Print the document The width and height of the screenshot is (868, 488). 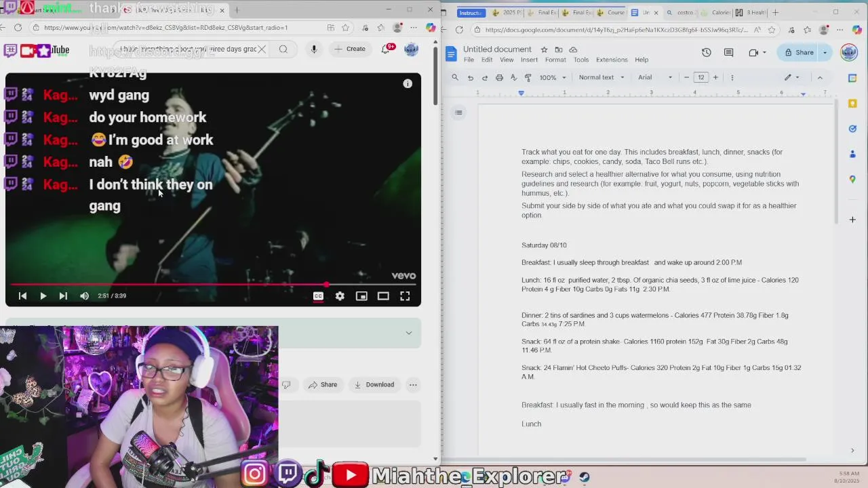point(499,78)
